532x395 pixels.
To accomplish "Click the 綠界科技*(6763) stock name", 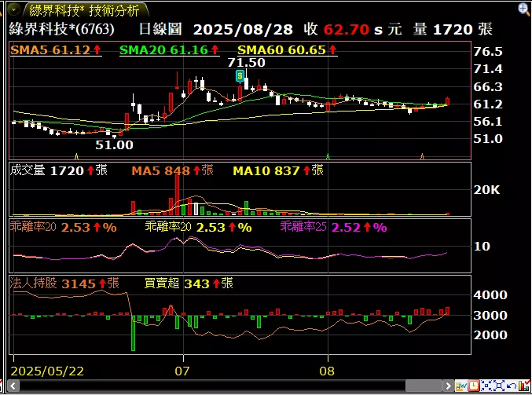I will click(61, 29).
